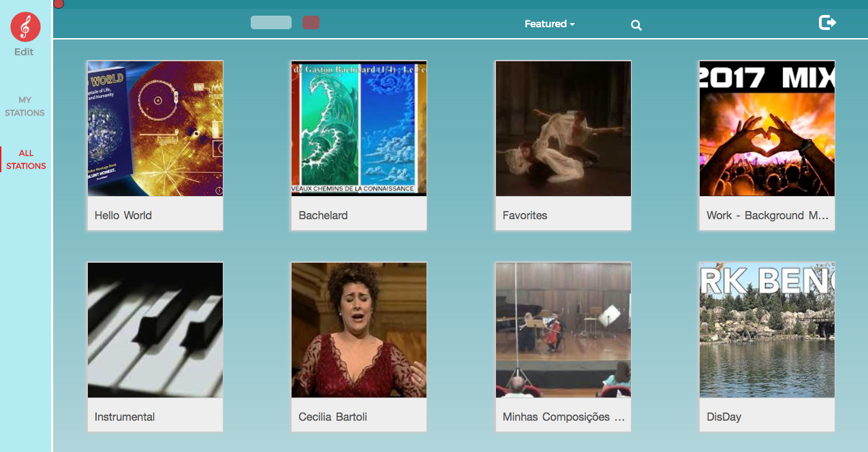The height and width of the screenshot is (452, 868).
Task: Select the Instrumental piano thumbnail
Action: 155,329
